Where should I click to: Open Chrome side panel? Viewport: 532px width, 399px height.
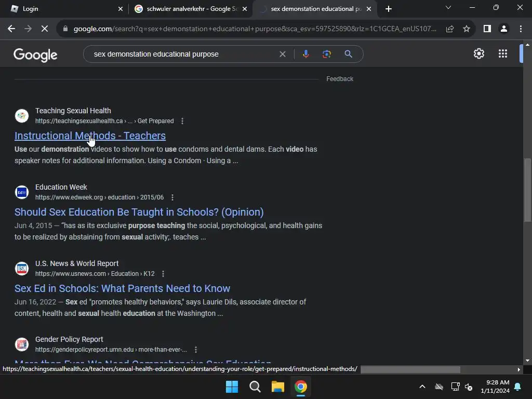point(487,29)
